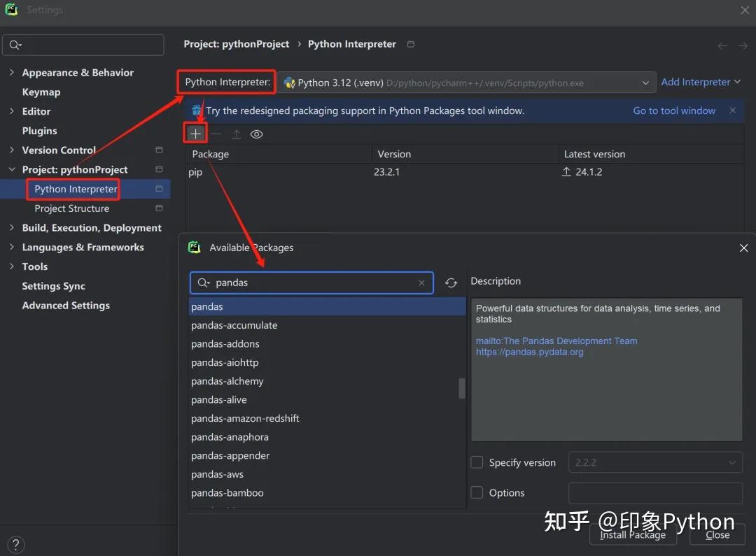The height and width of the screenshot is (556, 756).
Task: Navigate back with the left arrow
Action: coord(722,45)
